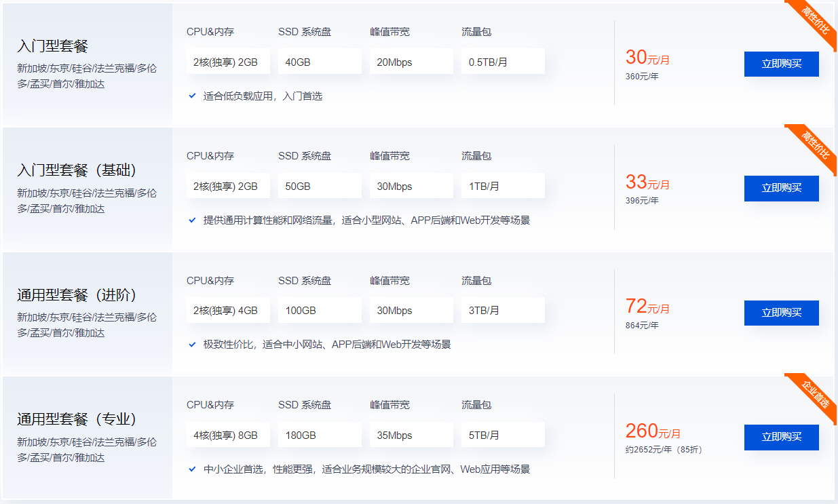Click the 40GB SSD value

320,62
